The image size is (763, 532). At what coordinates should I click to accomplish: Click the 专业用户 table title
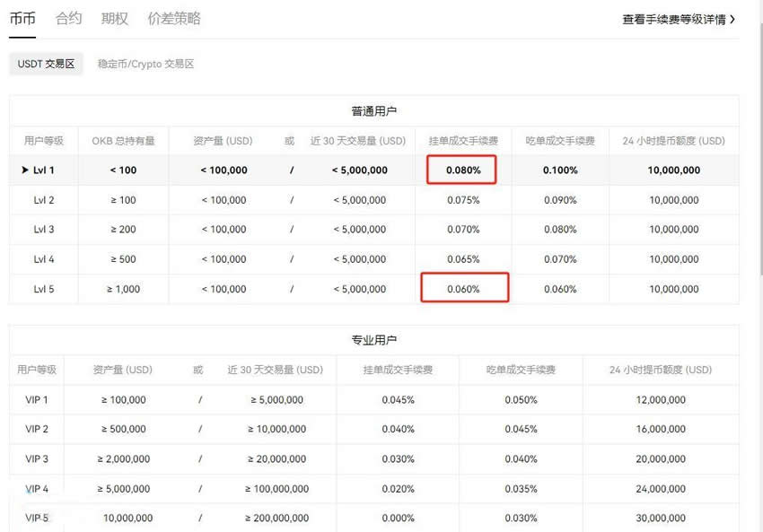[x=373, y=340]
